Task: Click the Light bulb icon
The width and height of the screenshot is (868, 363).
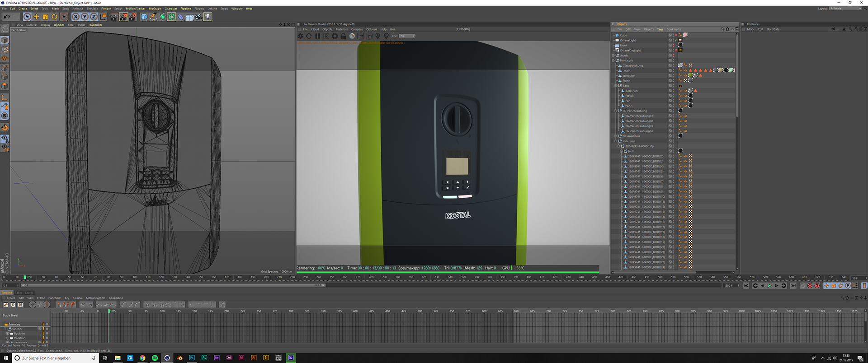Action: 208,17
